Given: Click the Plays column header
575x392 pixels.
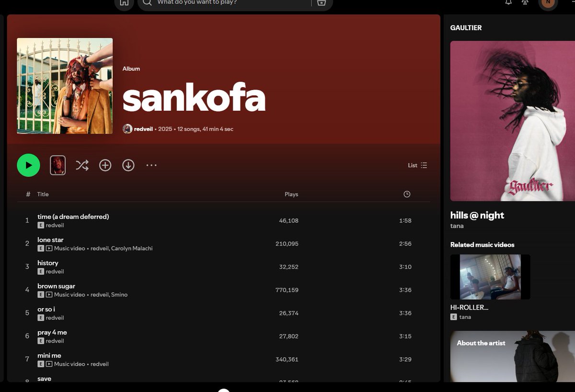Looking at the screenshot, I should [291, 194].
